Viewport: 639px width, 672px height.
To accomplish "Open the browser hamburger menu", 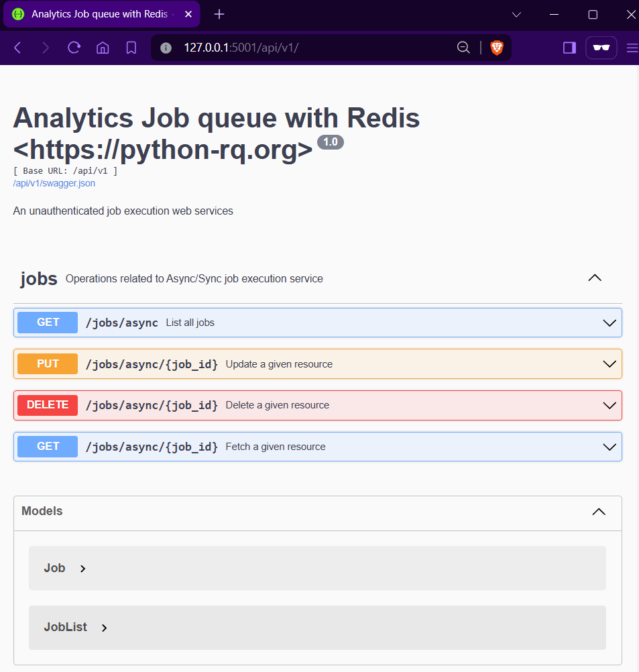I will click(x=632, y=48).
